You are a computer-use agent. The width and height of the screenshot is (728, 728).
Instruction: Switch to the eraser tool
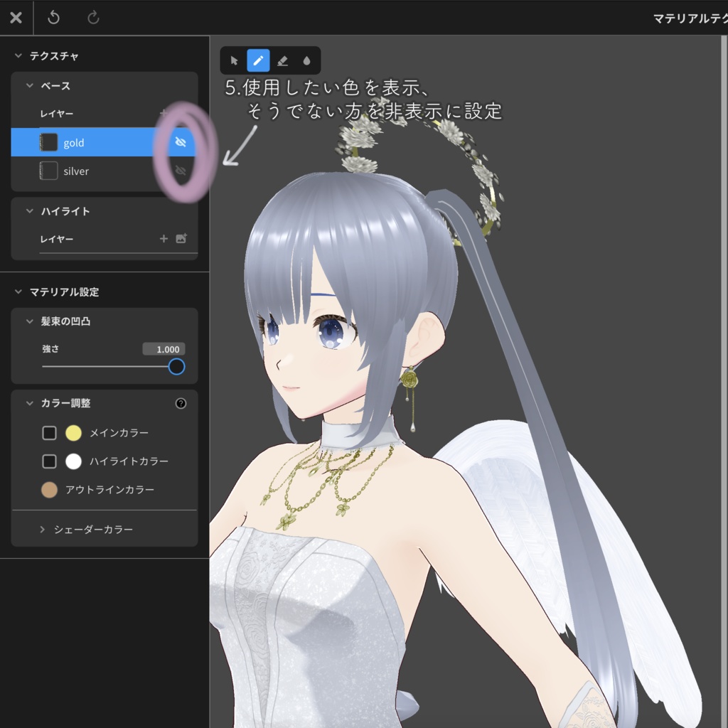click(x=282, y=60)
